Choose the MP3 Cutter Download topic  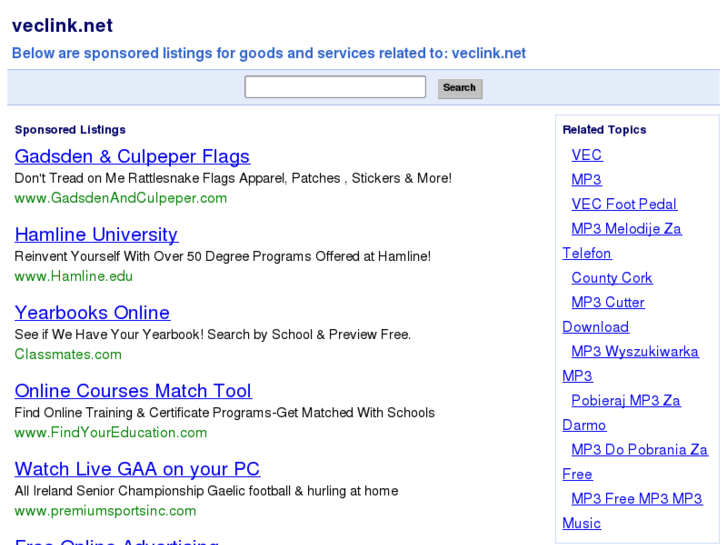(x=608, y=302)
